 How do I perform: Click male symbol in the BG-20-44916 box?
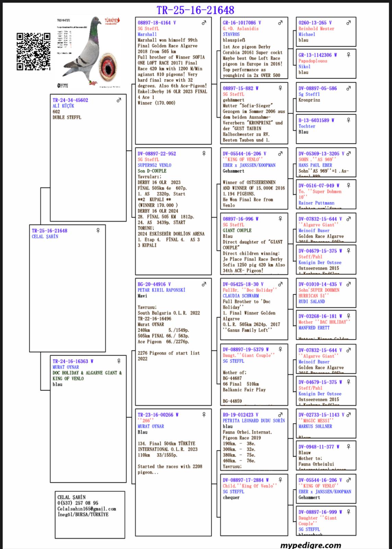pyautogui.click(x=204, y=284)
